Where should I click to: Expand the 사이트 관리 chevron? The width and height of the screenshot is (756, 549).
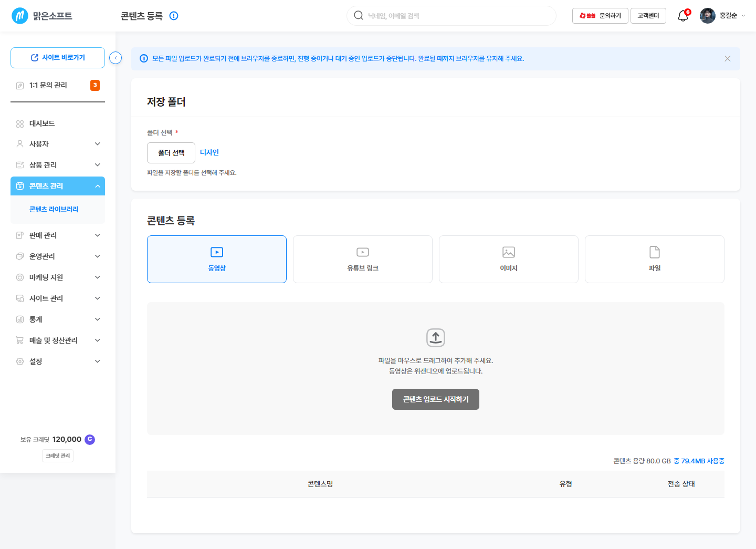[98, 298]
